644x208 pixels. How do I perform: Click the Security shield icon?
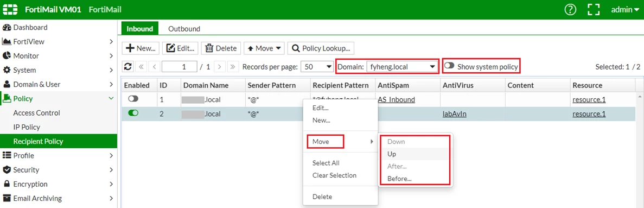tap(7, 170)
